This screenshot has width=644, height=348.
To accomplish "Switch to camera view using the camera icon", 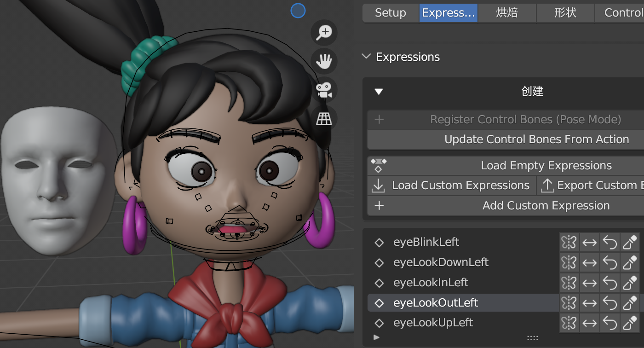I will click(324, 90).
